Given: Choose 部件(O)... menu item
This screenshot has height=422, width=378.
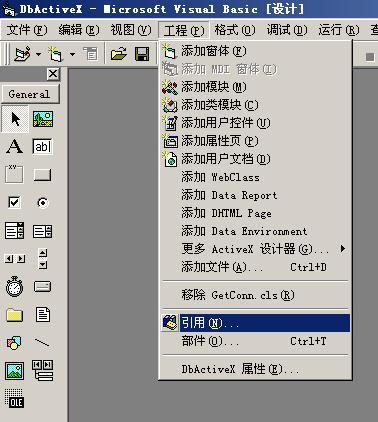Looking at the screenshot, I should point(256,341).
